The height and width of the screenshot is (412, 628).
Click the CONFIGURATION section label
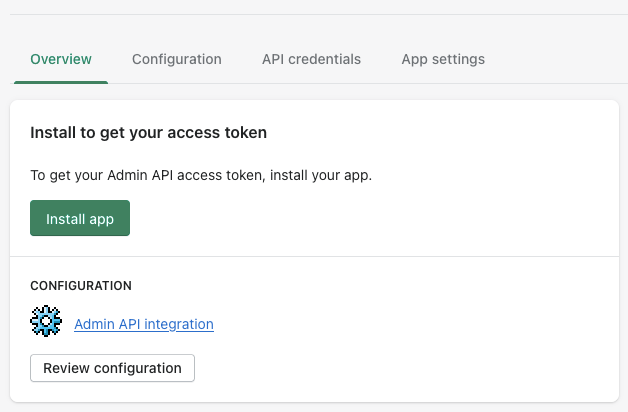(81, 286)
